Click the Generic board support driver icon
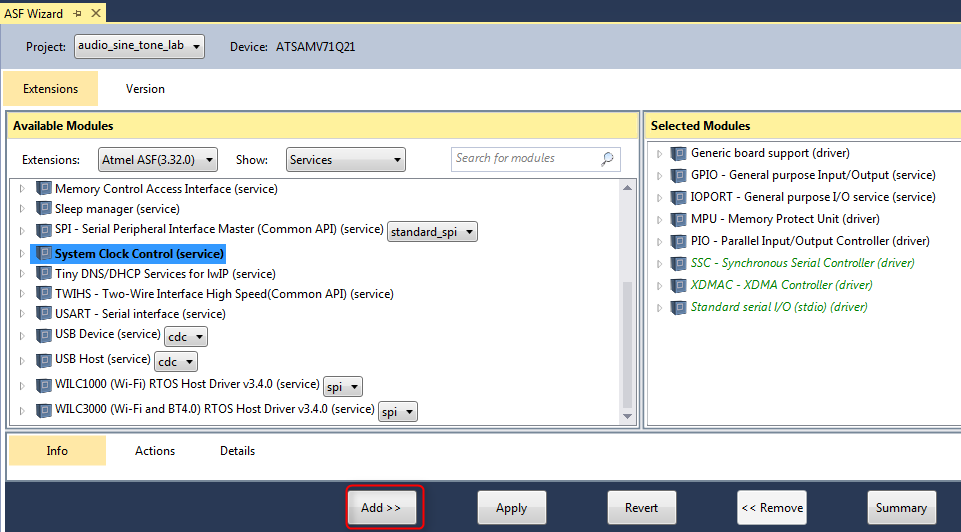The image size is (961, 532). click(x=679, y=153)
